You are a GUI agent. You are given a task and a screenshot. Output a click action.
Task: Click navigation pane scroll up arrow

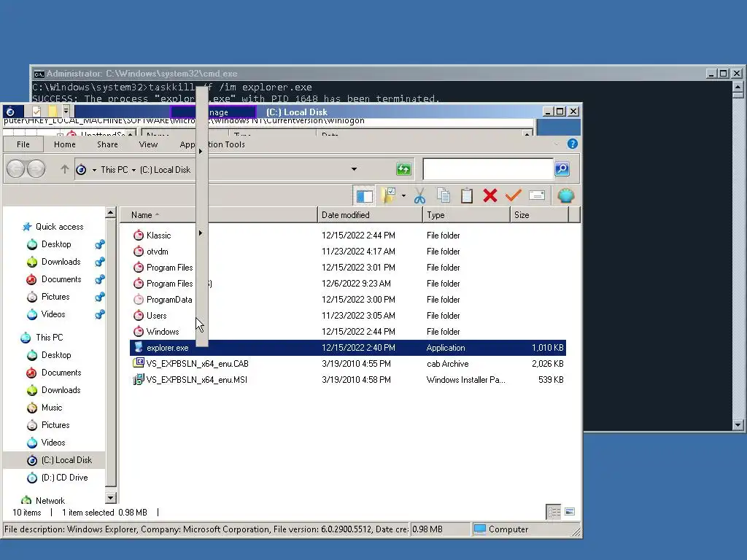[111, 213]
